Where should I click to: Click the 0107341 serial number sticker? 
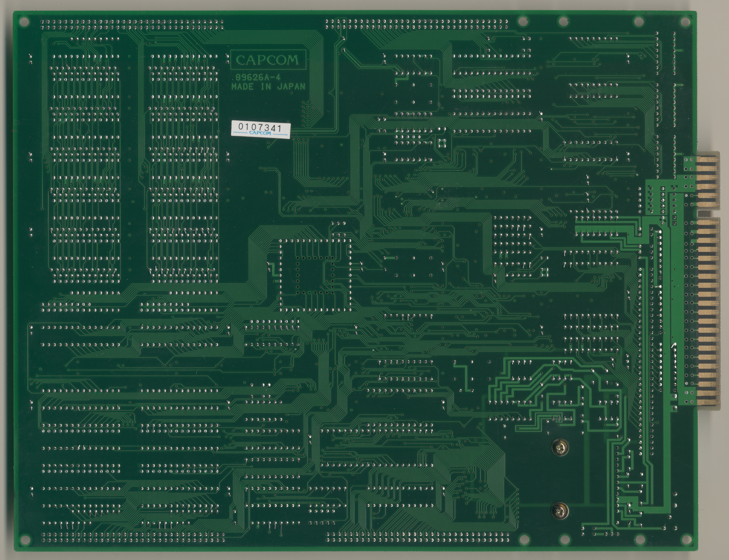261,129
